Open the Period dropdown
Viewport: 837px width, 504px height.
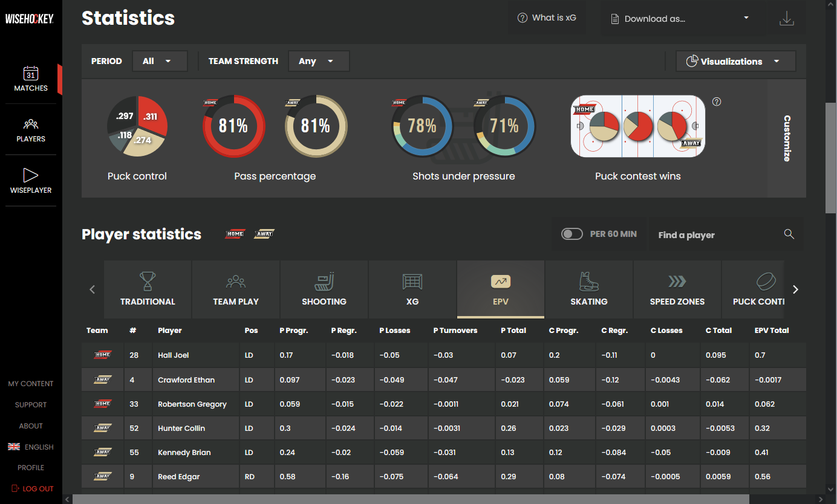(x=160, y=60)
